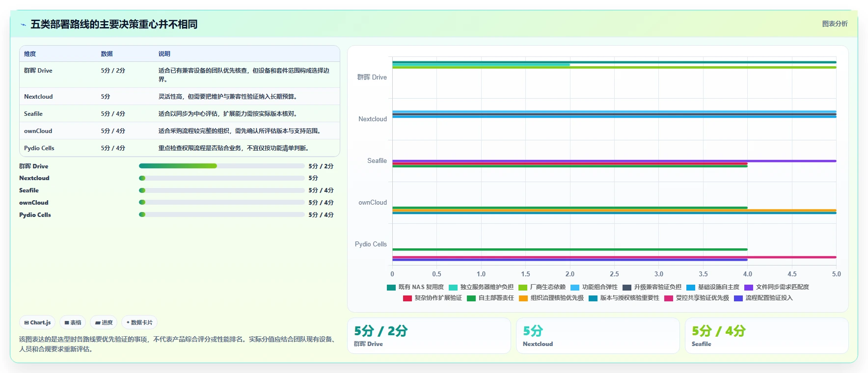
Task: Open the Seafile 5分 / 4分 stat card
Action: pyautogui.click(x=767, y=336)
